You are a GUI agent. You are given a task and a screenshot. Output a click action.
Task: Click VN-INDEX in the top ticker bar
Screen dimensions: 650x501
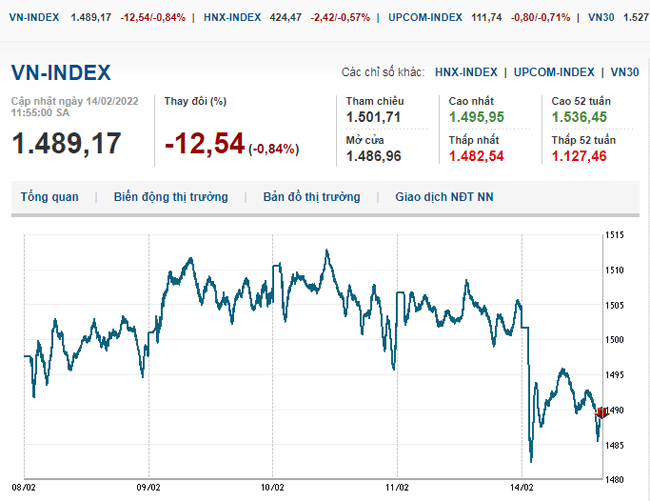(x=30, y=17)
